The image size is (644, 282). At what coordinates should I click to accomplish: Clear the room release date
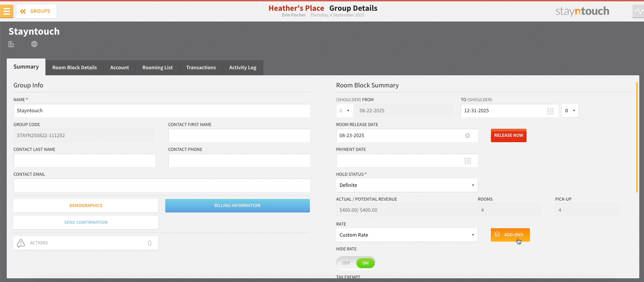coord(467,135)
